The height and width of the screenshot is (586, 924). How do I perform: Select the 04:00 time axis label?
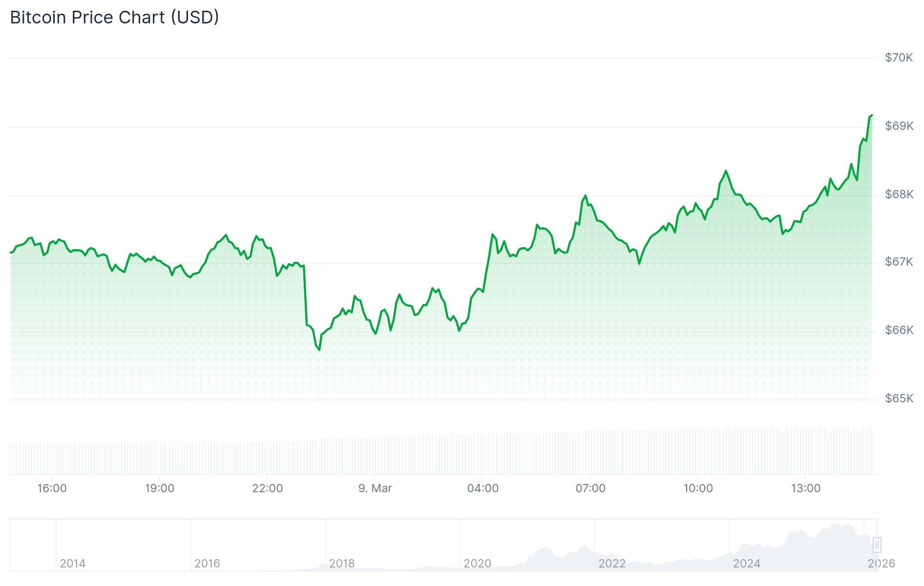483,488
